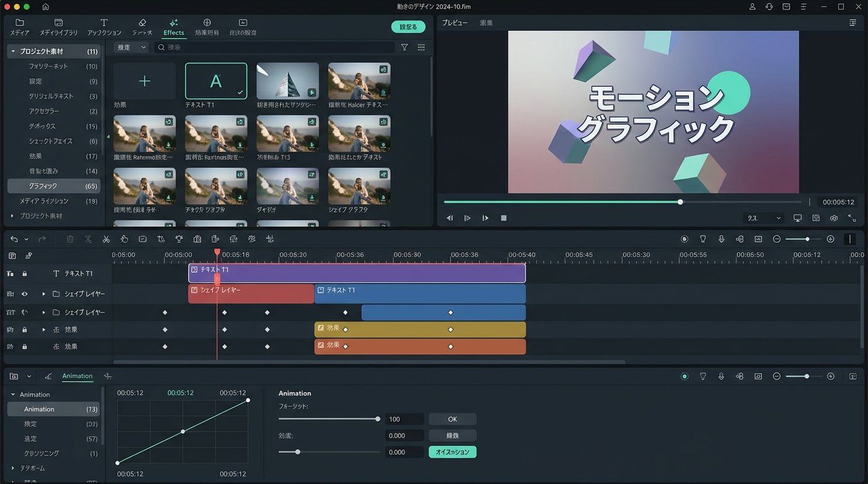Open the メディア tab
This screenshot has width=868, height=484.
point(20,27)
